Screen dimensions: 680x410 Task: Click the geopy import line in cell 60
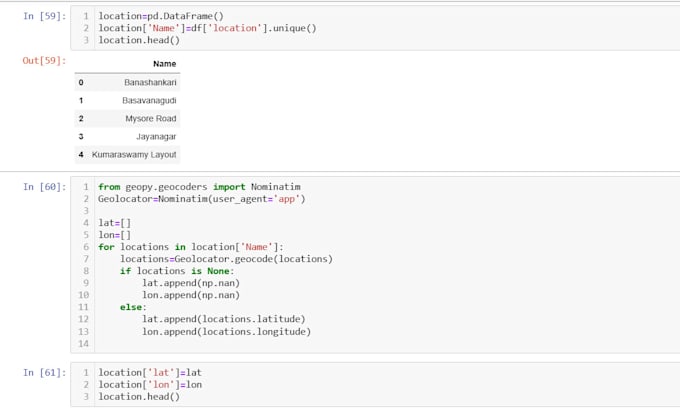[199, 187]
